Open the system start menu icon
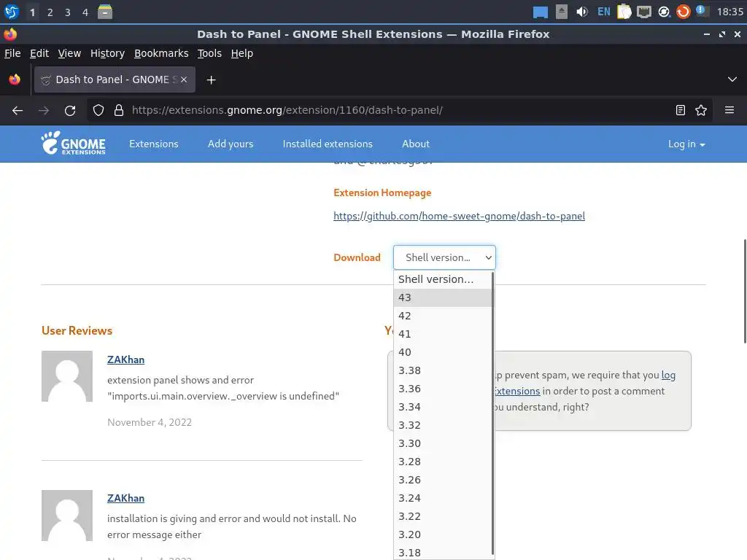The height and width of the screenshot is (560, 747). [x=12, y=12]
